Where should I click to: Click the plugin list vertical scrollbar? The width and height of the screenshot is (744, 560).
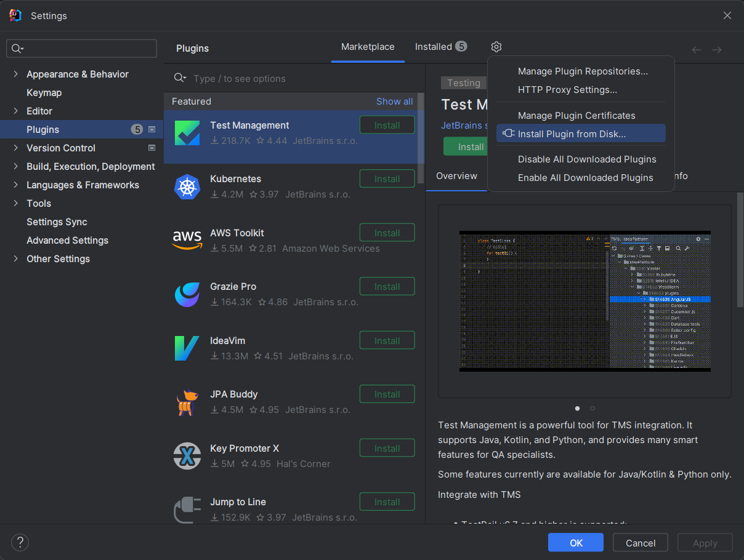(421, 138)
